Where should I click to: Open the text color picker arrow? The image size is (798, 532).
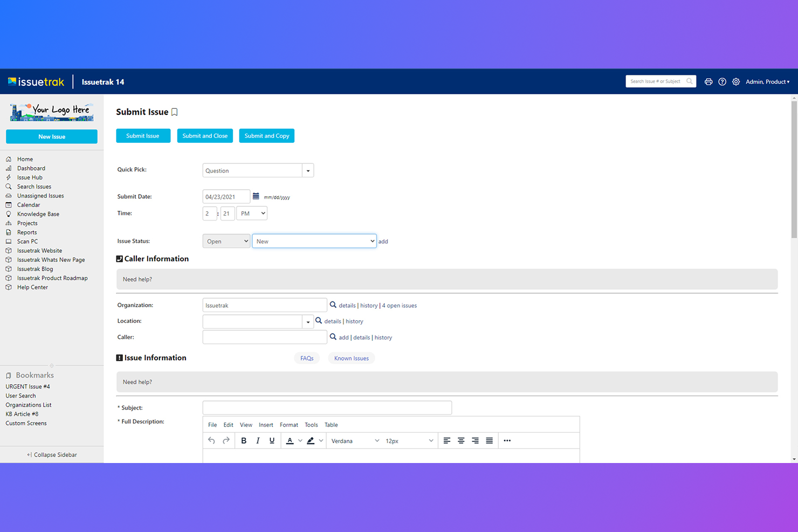(300, 441)
